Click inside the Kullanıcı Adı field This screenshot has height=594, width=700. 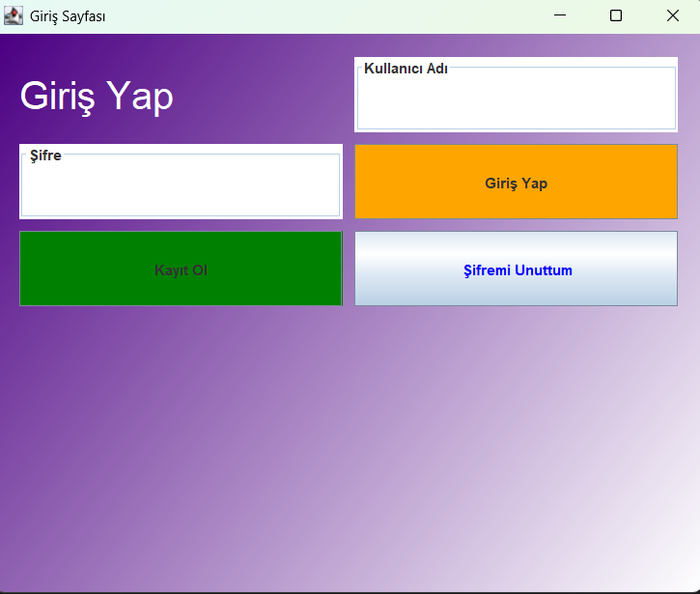coord(517,101)
